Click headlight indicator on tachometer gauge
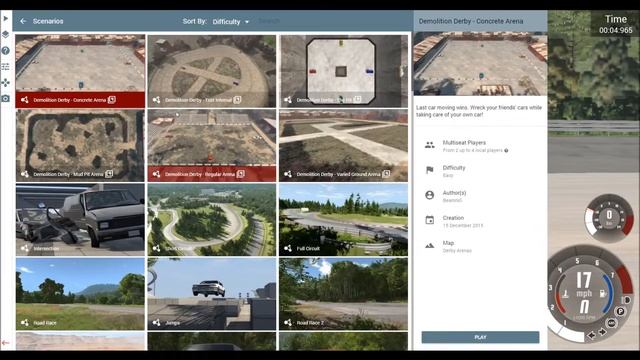The image size is (640, 360). pos(627,300)
